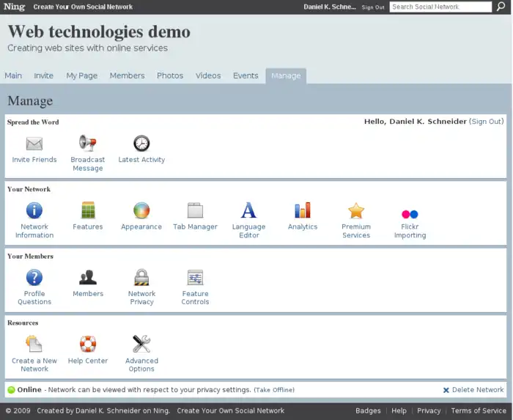Click the Analytics bar chart icon
513x420 pixels.
(303, 211)
